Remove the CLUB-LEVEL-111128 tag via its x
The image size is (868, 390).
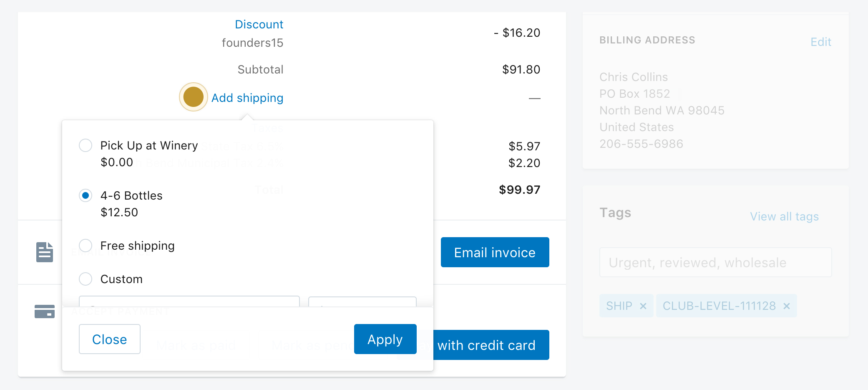pyautogui.click(x=787, y=306)
